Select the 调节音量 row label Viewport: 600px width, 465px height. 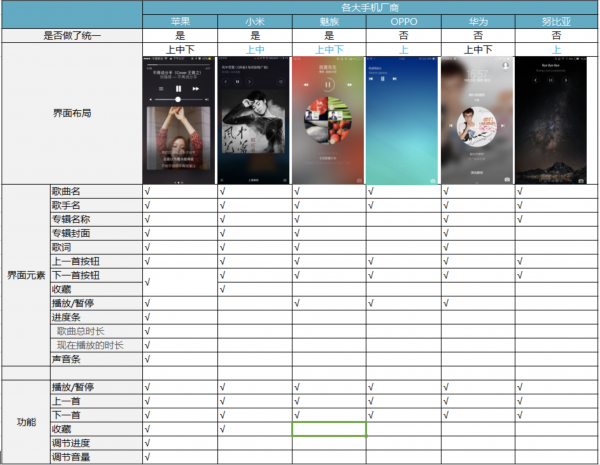tap(96, 457)
